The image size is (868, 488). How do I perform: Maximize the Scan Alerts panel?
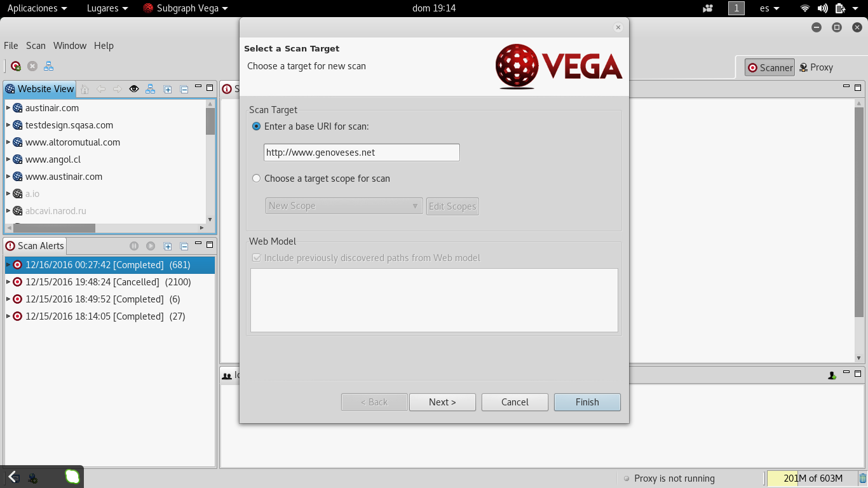210,245
